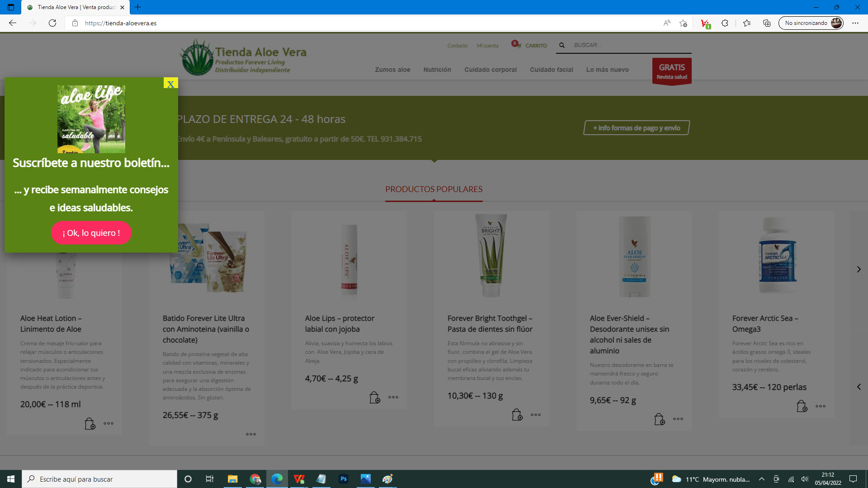Open the browser settings ellipsis menu
The width and height of the screenshot is (868, 488).
click(x=855, y=23)
